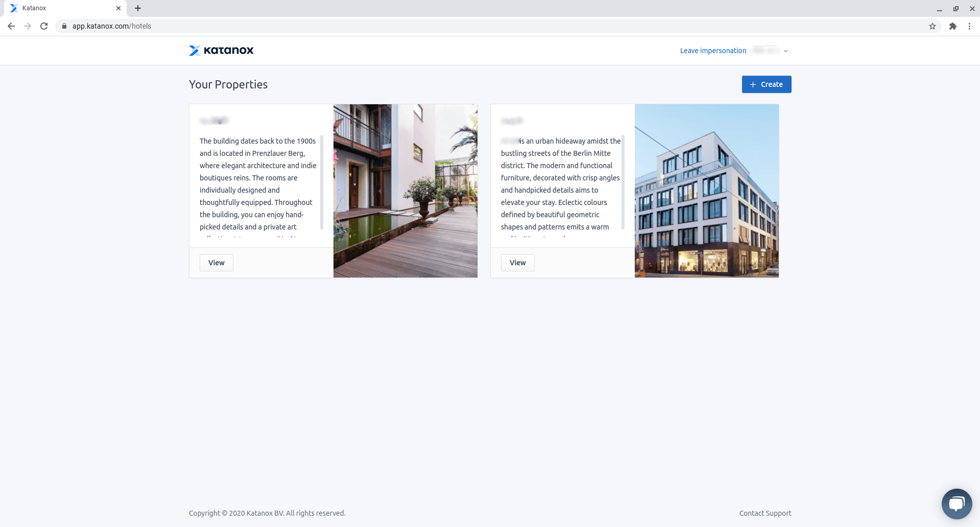The height and width of the screenshot is (527, 980).
Task: Expand the user account dropdown chevron
Action: click(785, 51)
